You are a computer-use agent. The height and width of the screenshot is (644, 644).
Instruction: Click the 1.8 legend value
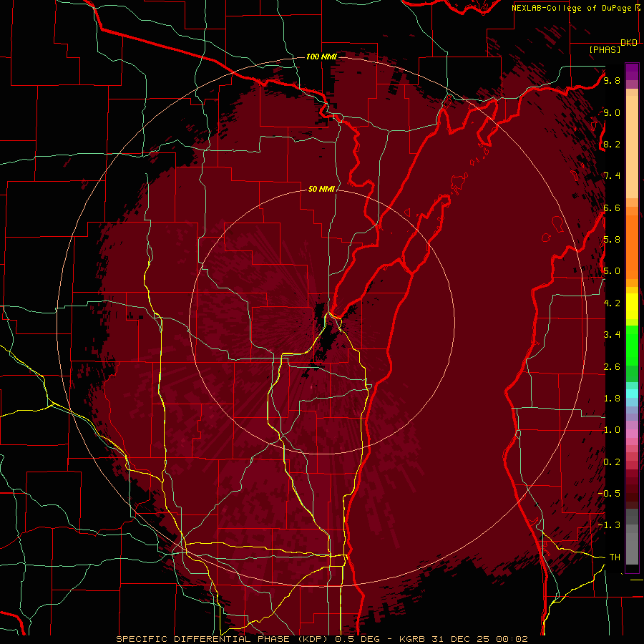click(x=612, y=399)
